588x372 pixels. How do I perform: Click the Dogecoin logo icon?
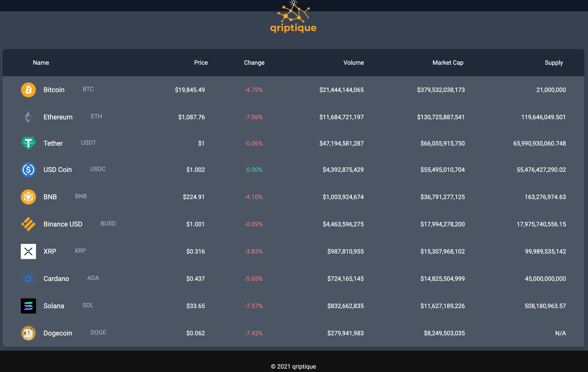tap(28, 333)
